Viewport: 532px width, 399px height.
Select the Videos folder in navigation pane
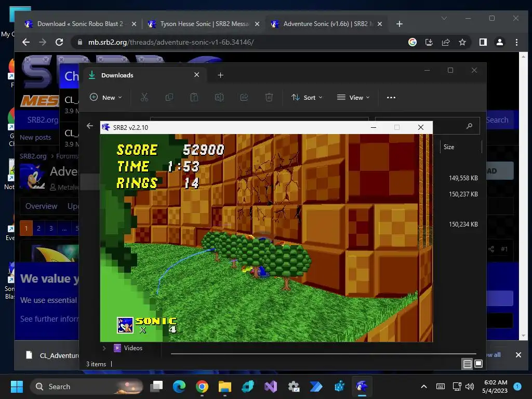click(133, 348)
